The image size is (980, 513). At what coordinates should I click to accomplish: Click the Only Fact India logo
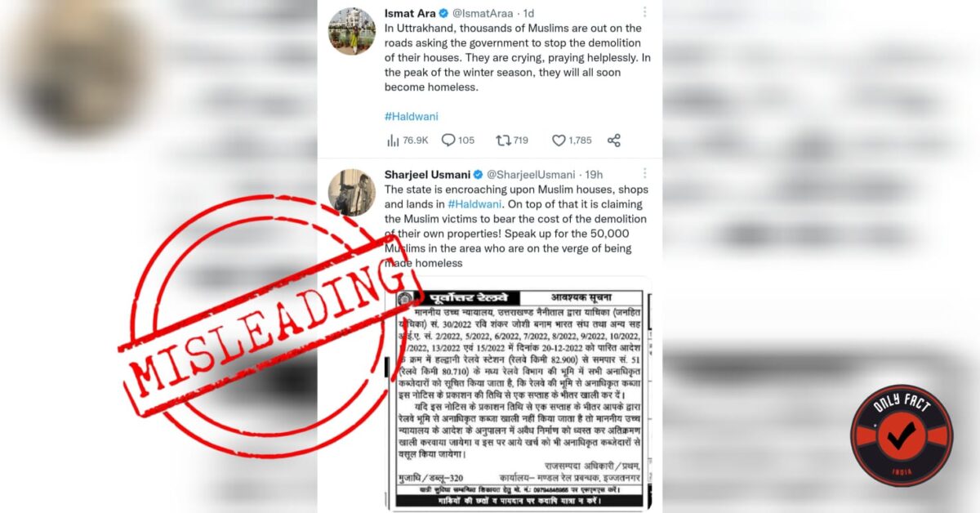click(x=902, y=435)
